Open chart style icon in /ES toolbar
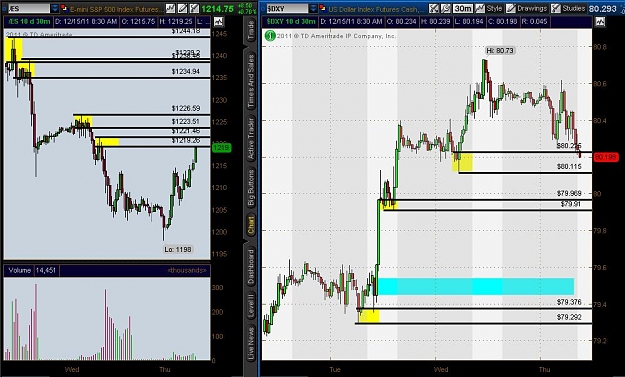Screen dimensions: 625x377 tap(170, 8)
